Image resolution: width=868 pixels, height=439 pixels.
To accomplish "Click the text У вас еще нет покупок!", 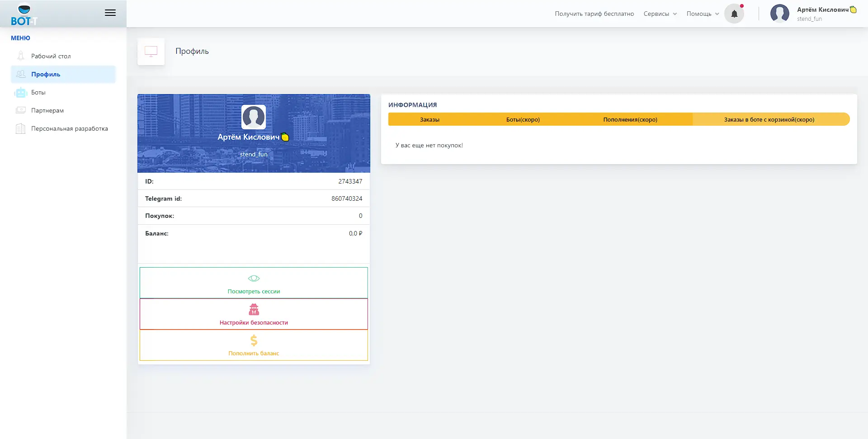I will [x=429, y=145].
